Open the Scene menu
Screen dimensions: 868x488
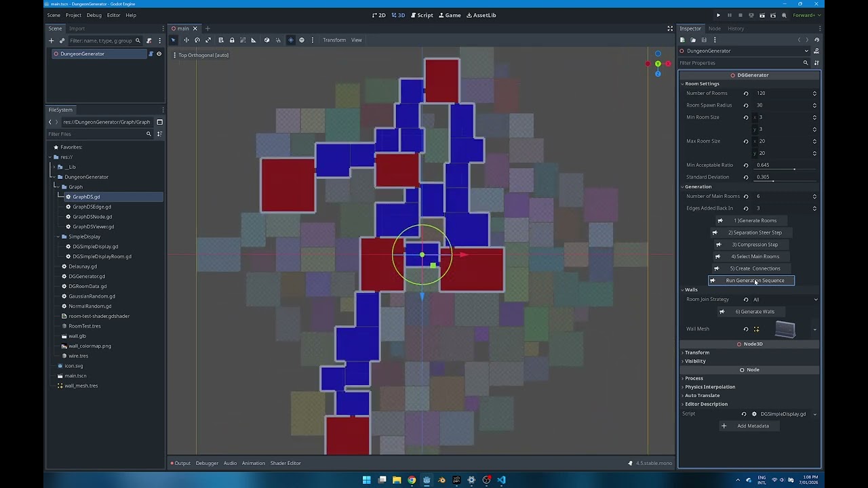coord(54,15)
